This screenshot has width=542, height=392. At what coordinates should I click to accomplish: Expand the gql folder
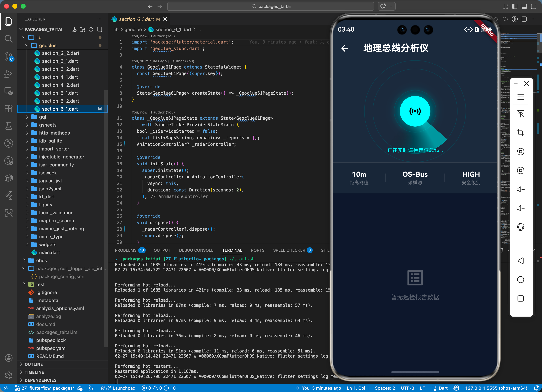pos(43,117)
